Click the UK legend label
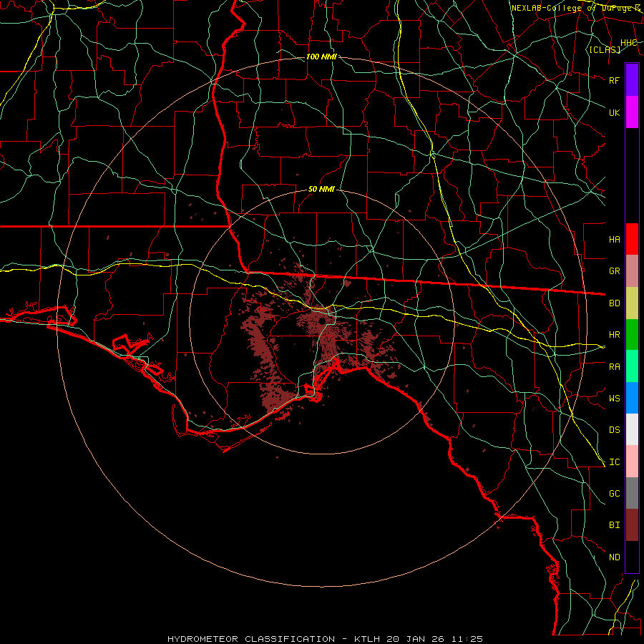 coord(614,112)
